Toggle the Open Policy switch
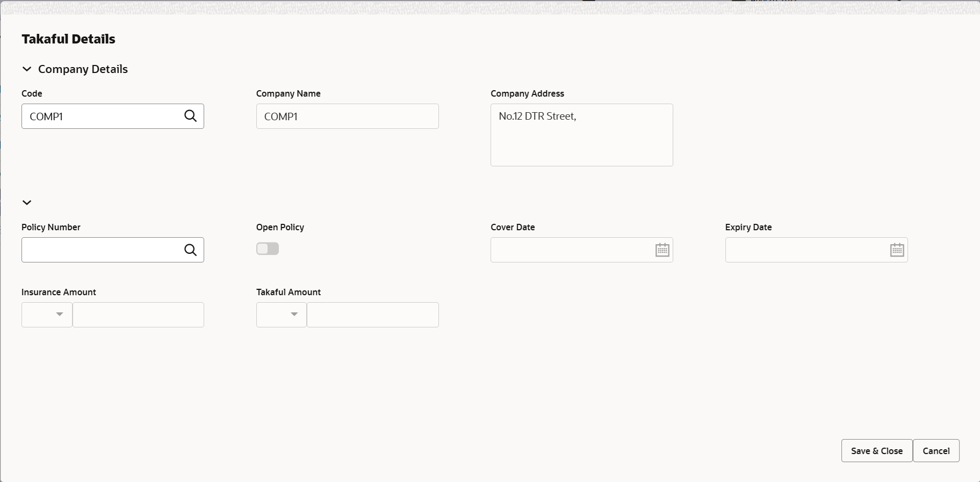The image size is (980, 482). click(268, 249)
